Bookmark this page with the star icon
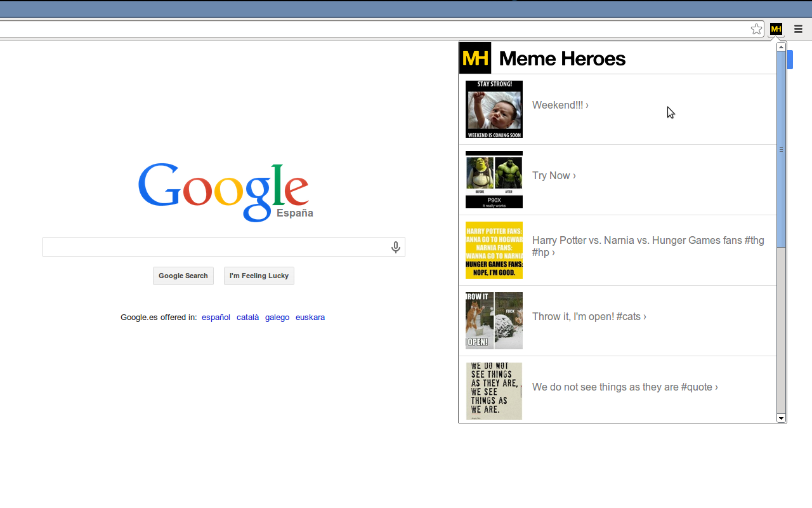The image size is (812, 508). 756,29
